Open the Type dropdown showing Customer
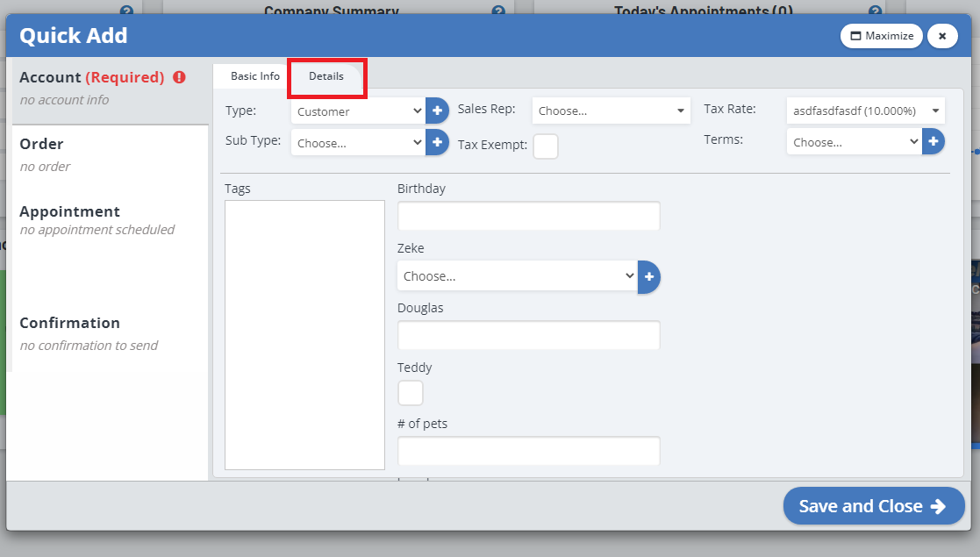980x557 pixels. (x=359, y=111)
